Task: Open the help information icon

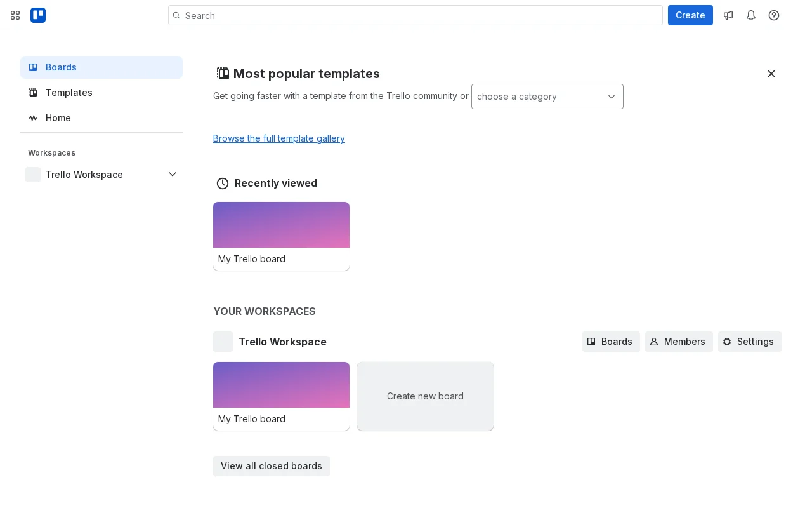Action: 774,15
